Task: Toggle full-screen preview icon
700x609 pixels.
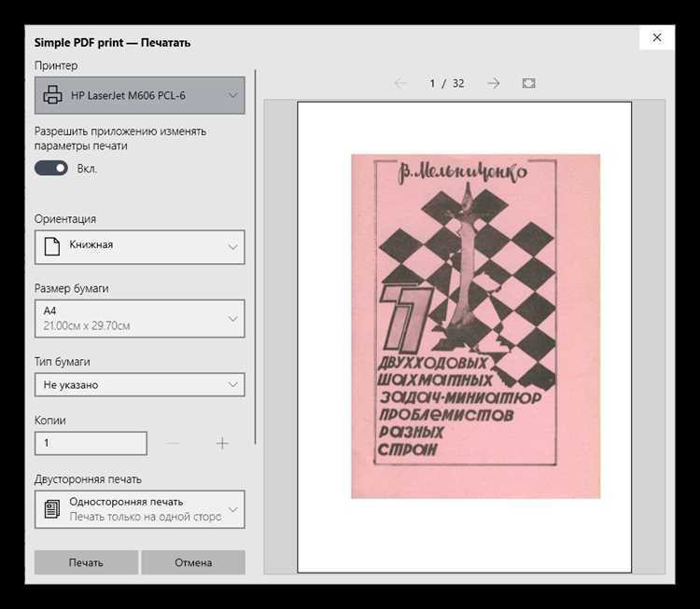Action: click(x=528, y=83)
